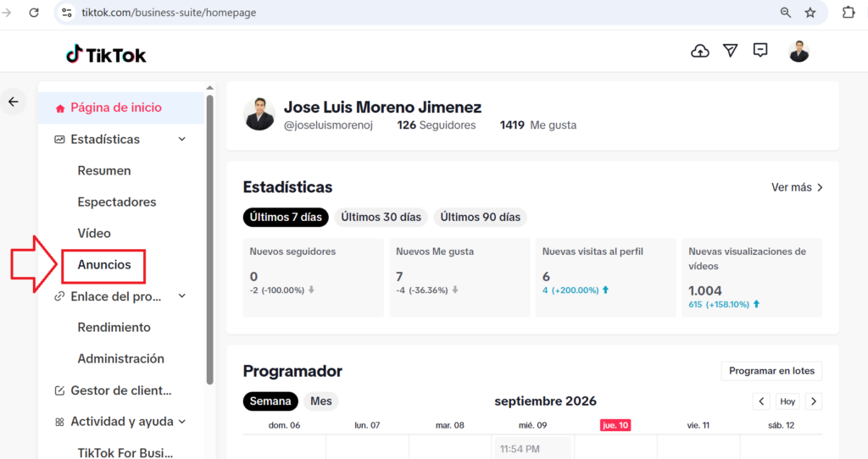868x459 pixels.
Task: Open Gestor de client... item
Action: pos(121,390)
